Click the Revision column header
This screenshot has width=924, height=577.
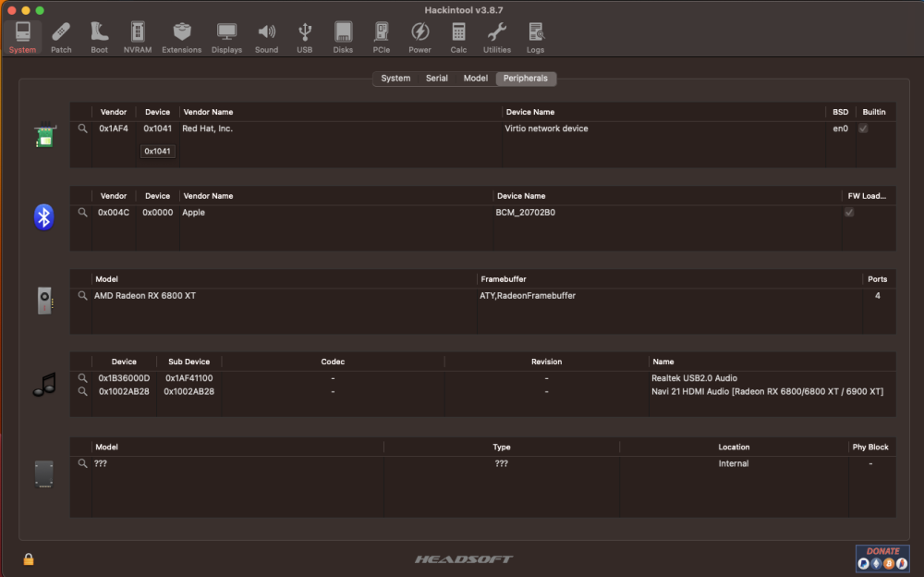tap(546, 362)
